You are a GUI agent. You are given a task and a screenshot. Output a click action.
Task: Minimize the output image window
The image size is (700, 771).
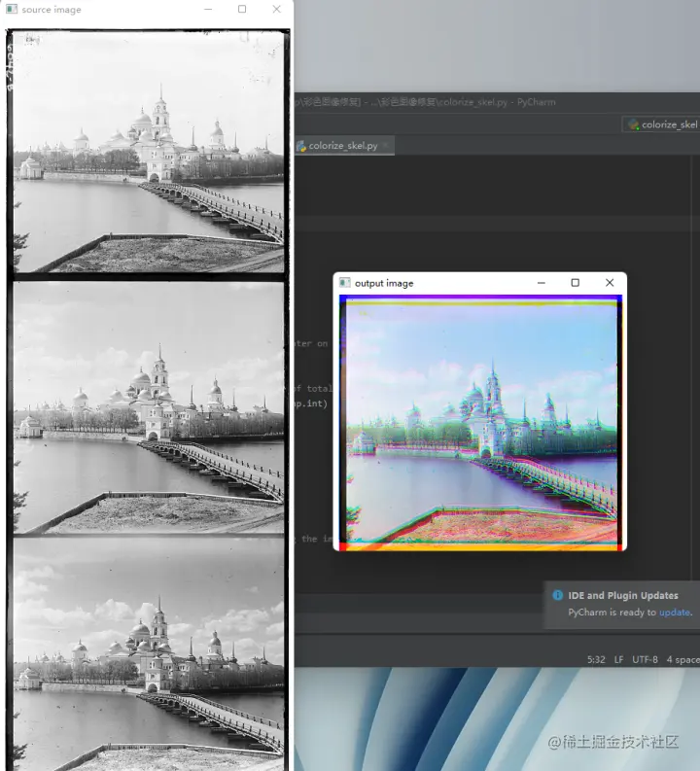(542, 283)
